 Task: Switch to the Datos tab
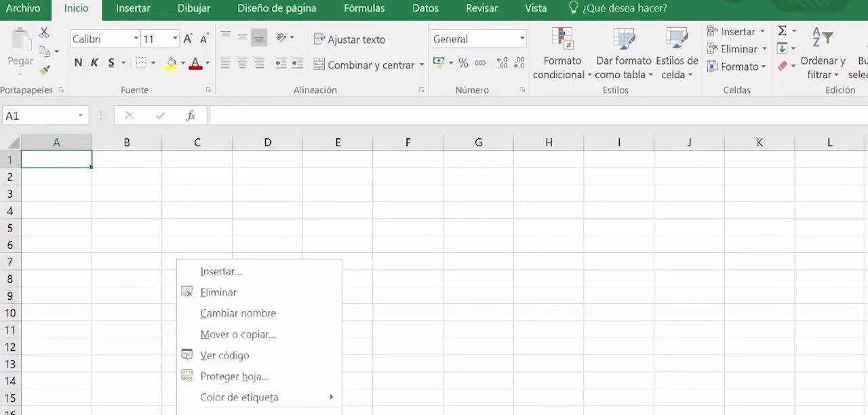tap(425, 9)
